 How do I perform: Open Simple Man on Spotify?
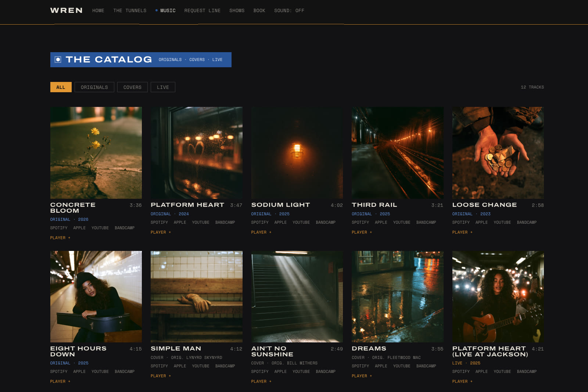click(x=159, y=366)
